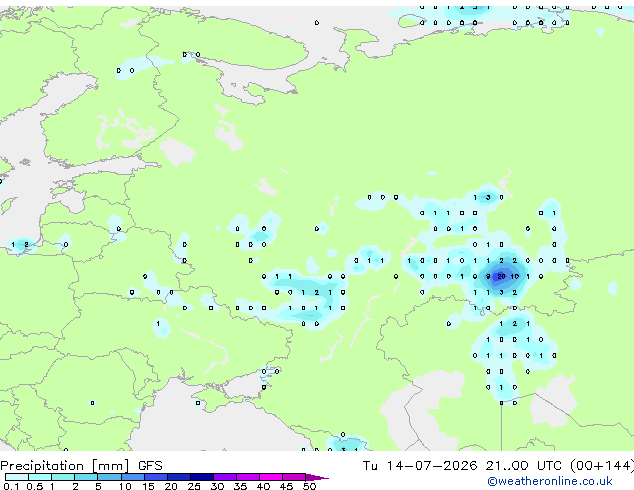Viewport: 634px width, 490px height.
Task: Click the 30–35 mm purple legend swatch
Action: 224,477
